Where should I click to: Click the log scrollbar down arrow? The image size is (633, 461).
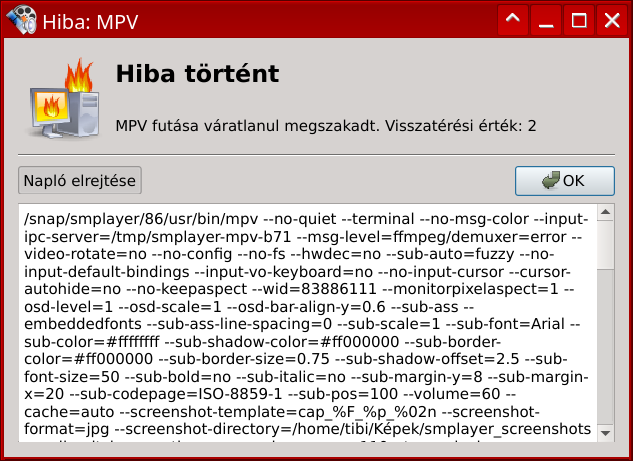(605, 433)
